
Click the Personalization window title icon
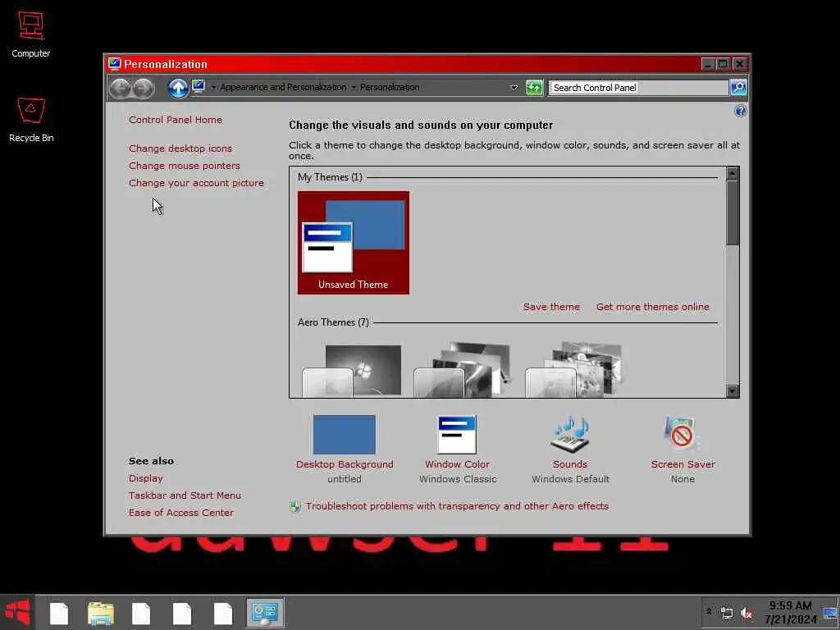(x=114, y=64)
